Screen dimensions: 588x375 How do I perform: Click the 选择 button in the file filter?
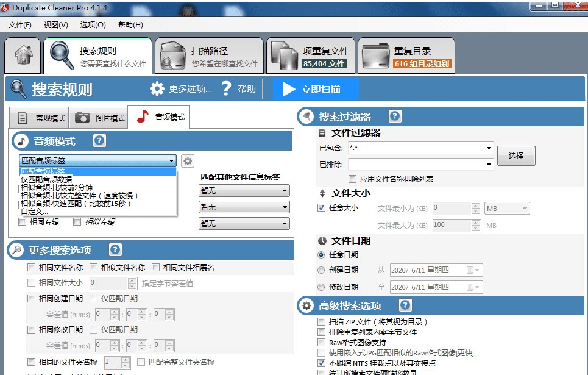[515, 155]
